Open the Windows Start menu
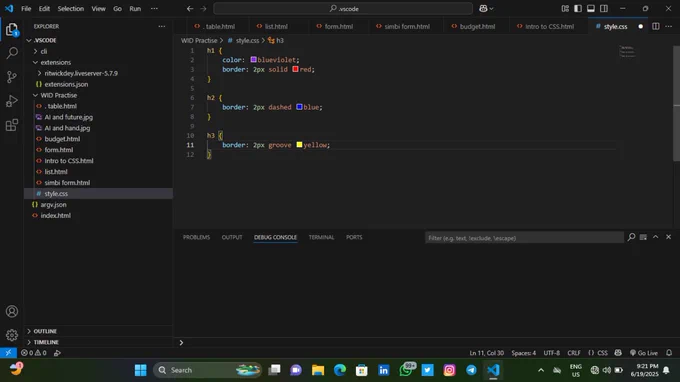The height and width of the screenshot is (382, 680). click(x=141, y=370)
